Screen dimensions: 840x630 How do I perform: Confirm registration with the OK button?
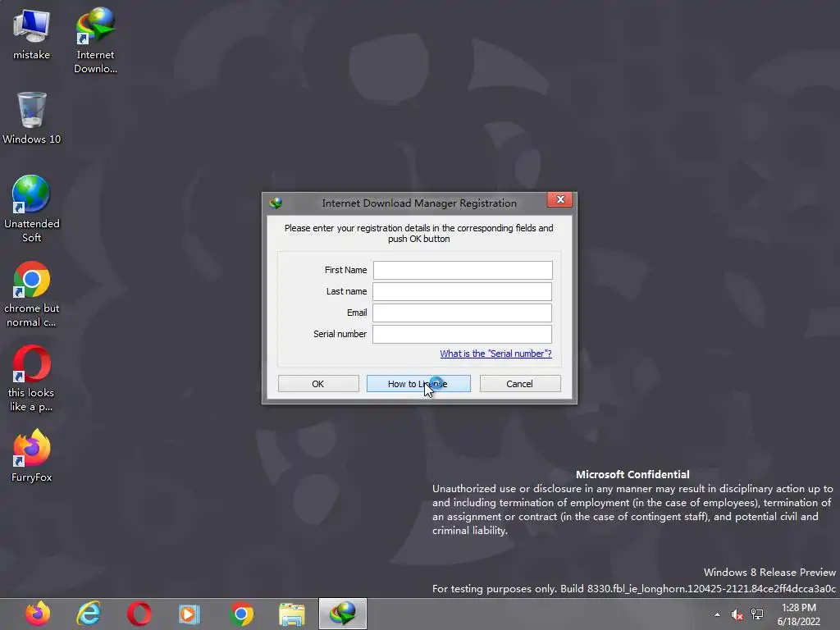[x=318, y=384]
